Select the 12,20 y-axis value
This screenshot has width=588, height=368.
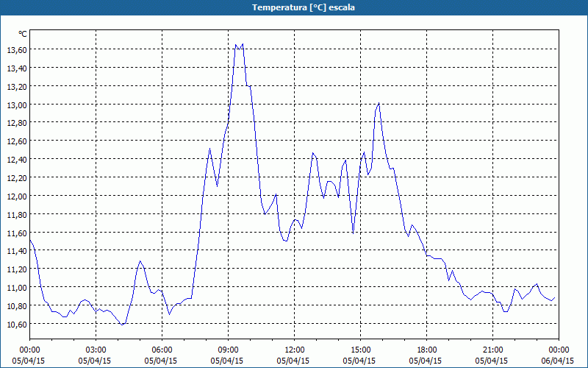(16, 177)
